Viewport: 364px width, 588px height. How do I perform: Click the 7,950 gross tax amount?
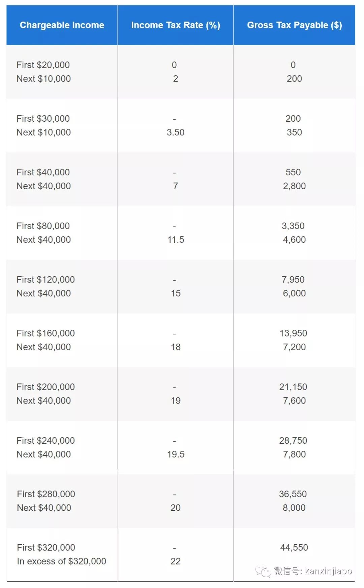293,280
